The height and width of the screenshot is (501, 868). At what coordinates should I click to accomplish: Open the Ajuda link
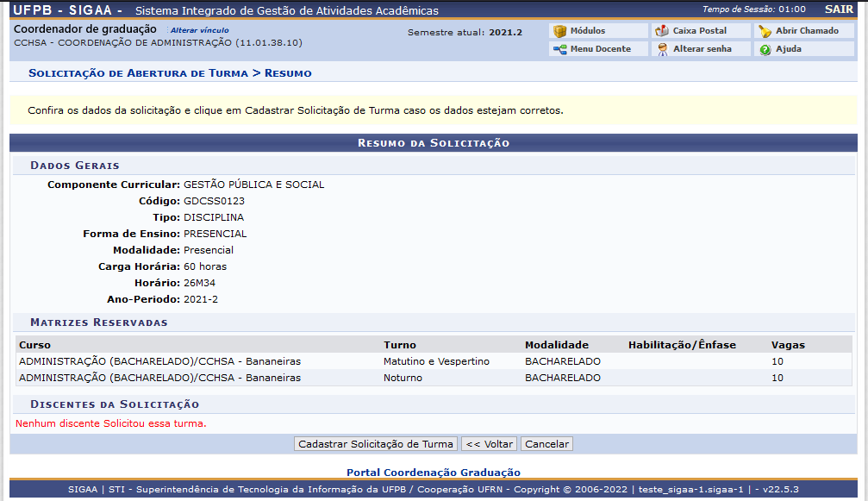[789, 48]
